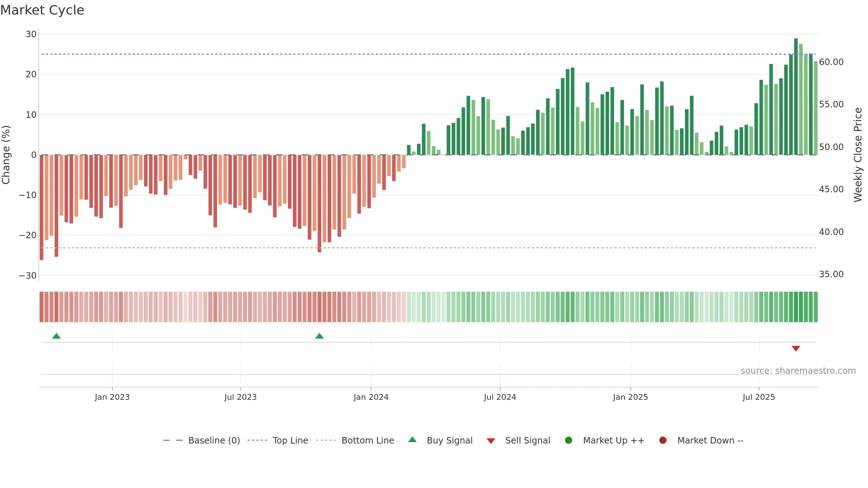
Task: Click the 50.00 weekly close price tick
Action: pos(831,147)
